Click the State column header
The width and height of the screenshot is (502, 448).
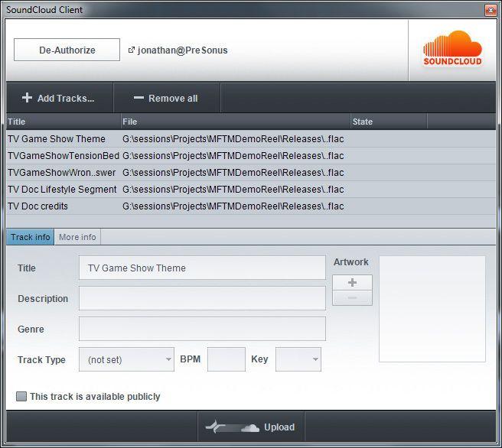coord(389,122)
